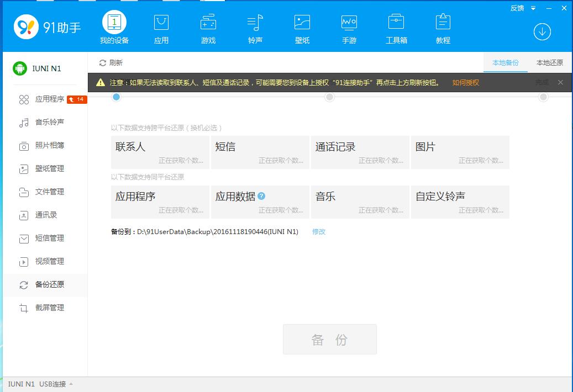Click the 修改 link to change backup path
The image size is (573, 392).
point(318,232)
